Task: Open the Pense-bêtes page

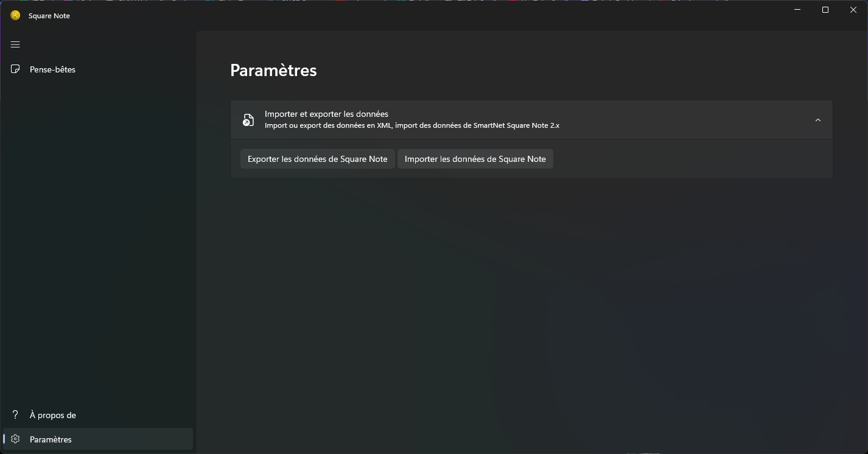Action: (x=52, y=69)
